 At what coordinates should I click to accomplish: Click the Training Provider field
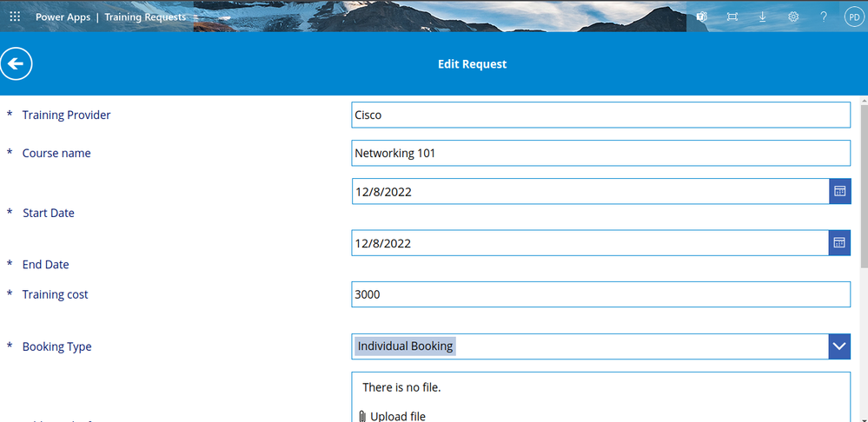[x=600, y=115]
